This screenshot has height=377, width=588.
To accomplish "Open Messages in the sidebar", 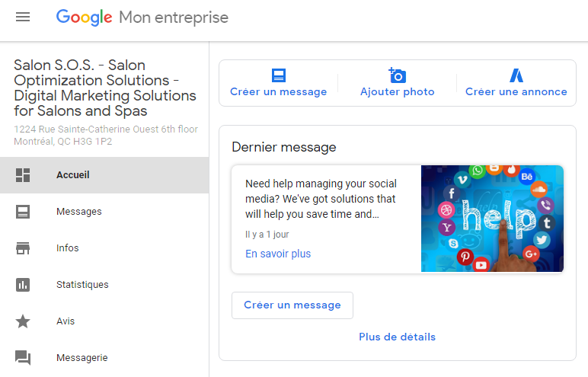I will coord(104,212).
